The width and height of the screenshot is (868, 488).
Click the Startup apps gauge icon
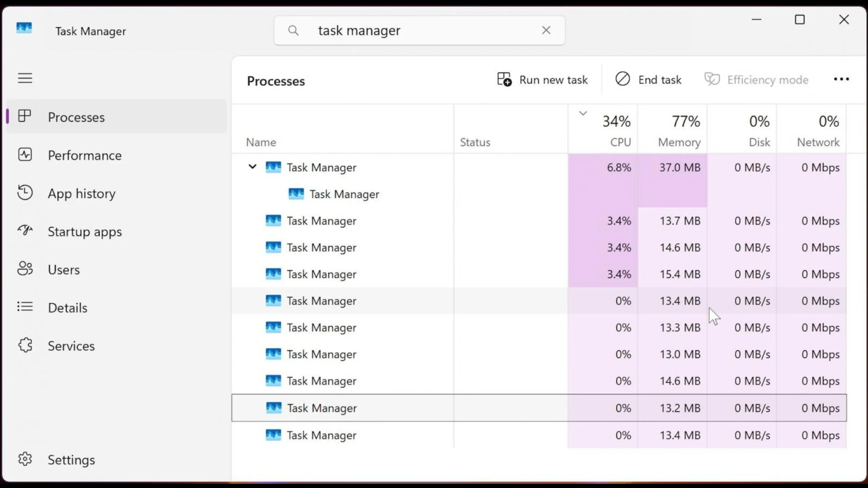(25, 231)
